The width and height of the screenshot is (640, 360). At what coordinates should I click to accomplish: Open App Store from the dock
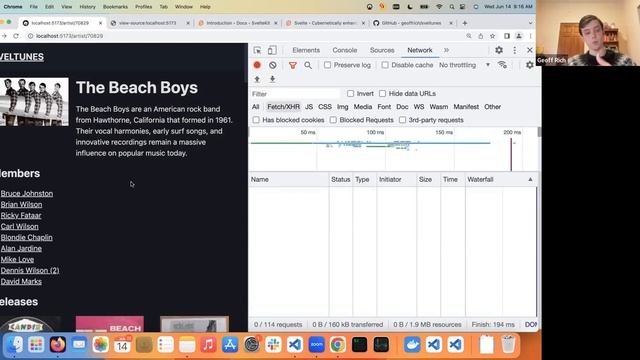(230, 344)
